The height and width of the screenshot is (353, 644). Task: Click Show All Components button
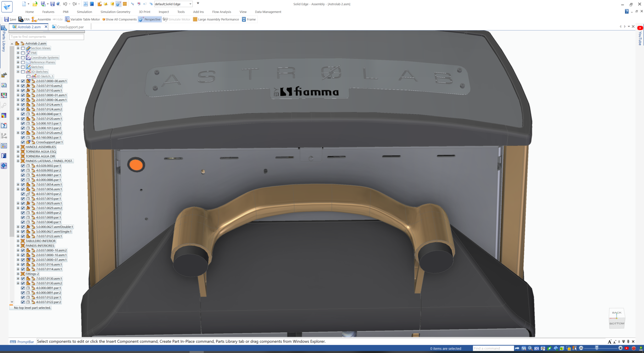point(119,20)
